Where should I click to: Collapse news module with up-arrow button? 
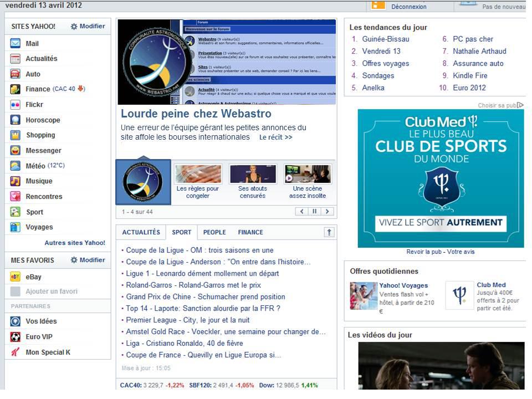(x=329, y=232)
